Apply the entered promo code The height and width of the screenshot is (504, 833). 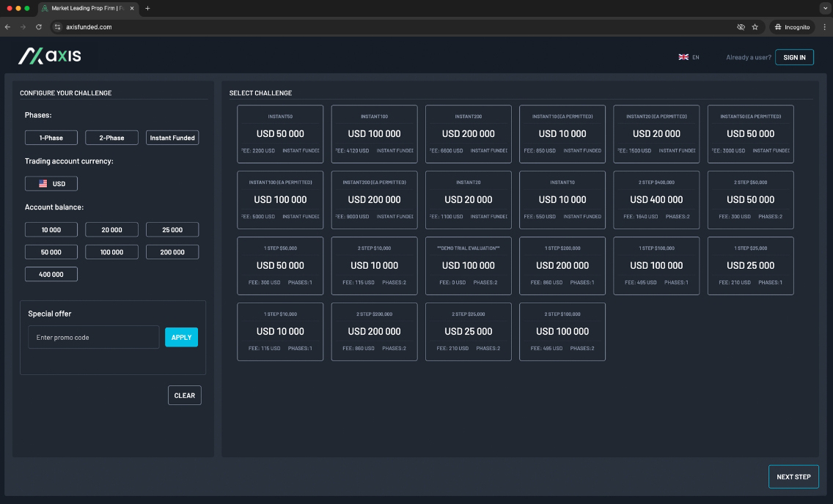click(181, 337)
